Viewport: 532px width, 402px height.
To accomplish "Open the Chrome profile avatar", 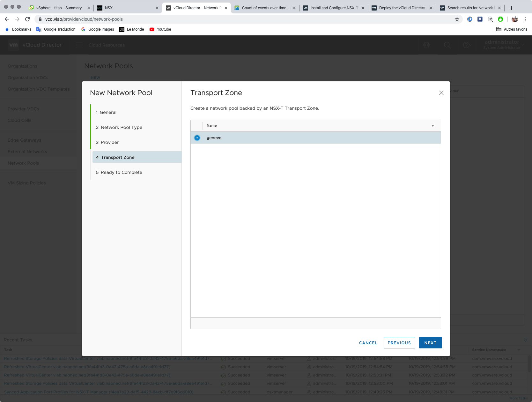I will (x=515, y=19).
